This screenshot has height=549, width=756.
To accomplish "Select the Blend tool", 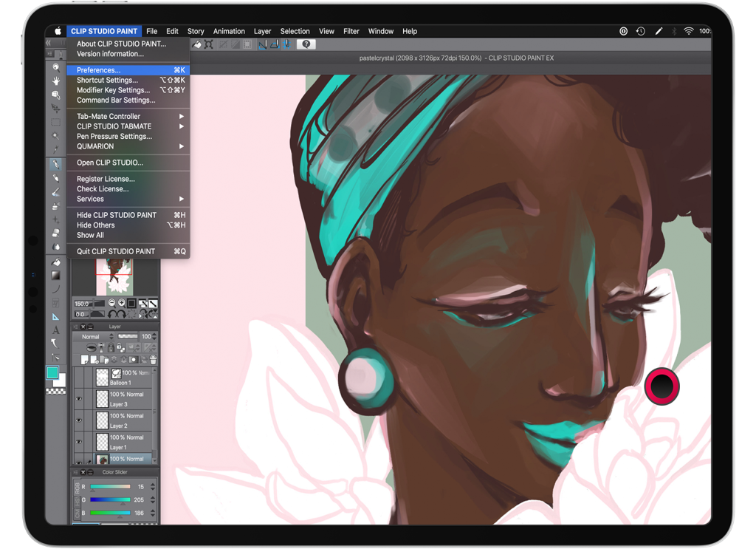I will point(56,247).
